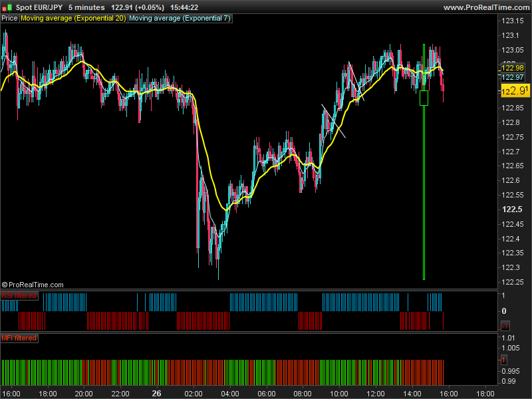
Task: Click the 16:00 label at the axis start
Action: point(11,394)
